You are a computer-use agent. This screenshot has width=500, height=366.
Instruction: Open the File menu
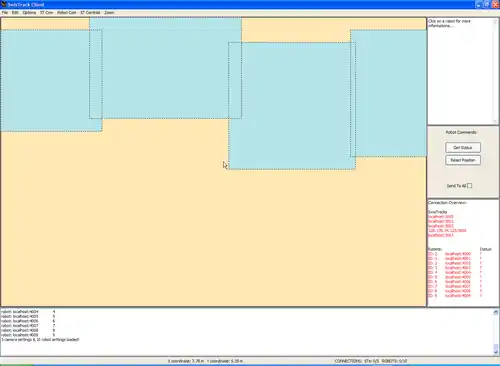[x=5, y=12]
